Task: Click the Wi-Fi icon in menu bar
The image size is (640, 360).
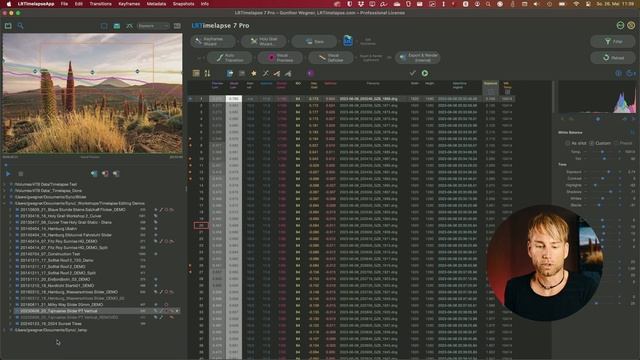Action: 576,4
